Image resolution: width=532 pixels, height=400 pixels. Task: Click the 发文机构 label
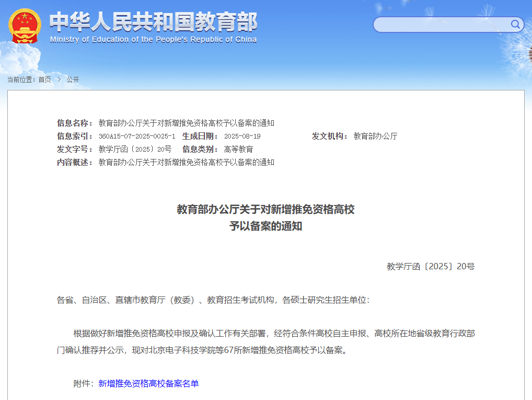330,136
